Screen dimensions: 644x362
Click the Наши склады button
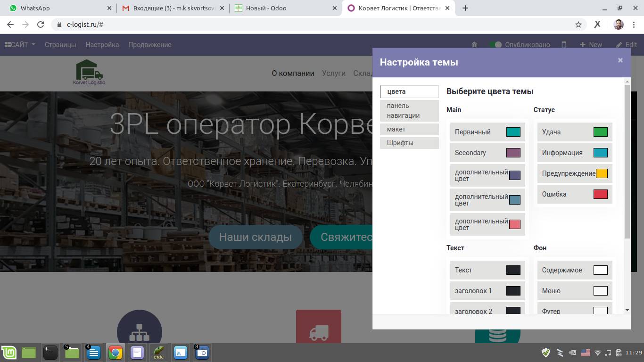tap(255, 237)
